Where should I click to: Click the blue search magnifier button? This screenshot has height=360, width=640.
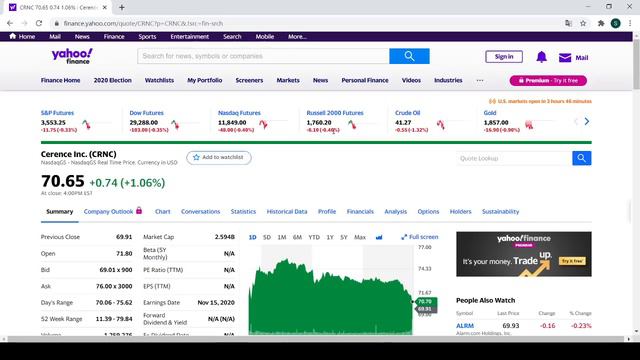pos(409,56)
